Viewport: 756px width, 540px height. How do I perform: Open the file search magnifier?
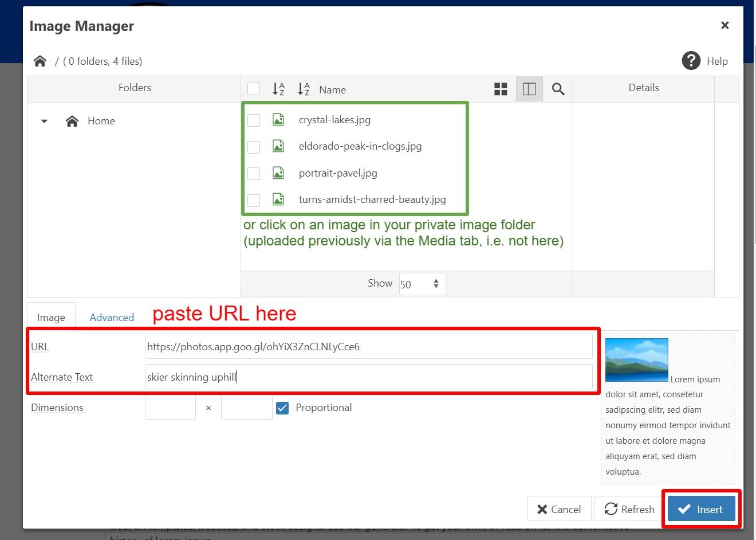click(x=558, y=89)
